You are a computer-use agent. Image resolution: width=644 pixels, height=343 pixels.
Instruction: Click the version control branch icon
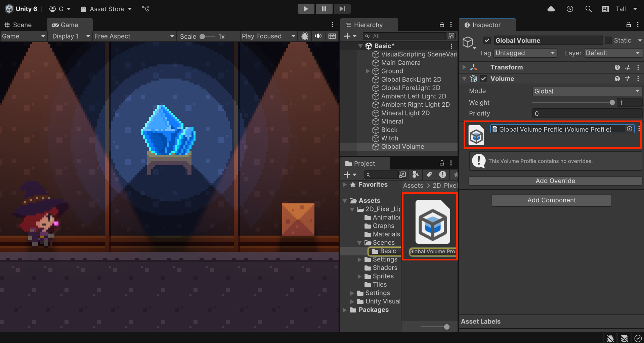(145, 9)
